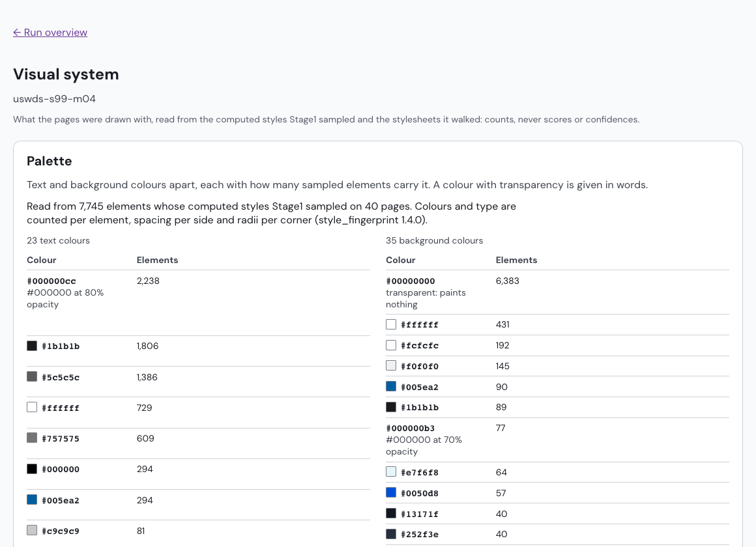Click the #0050d8 background hex label
Image resolution: width=756 pixels, height=547 pixels.
tap(420, 494)
